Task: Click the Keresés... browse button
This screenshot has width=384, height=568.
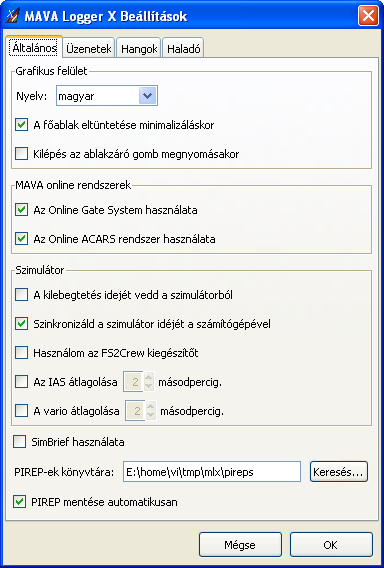Action: [x=339, y=472]
